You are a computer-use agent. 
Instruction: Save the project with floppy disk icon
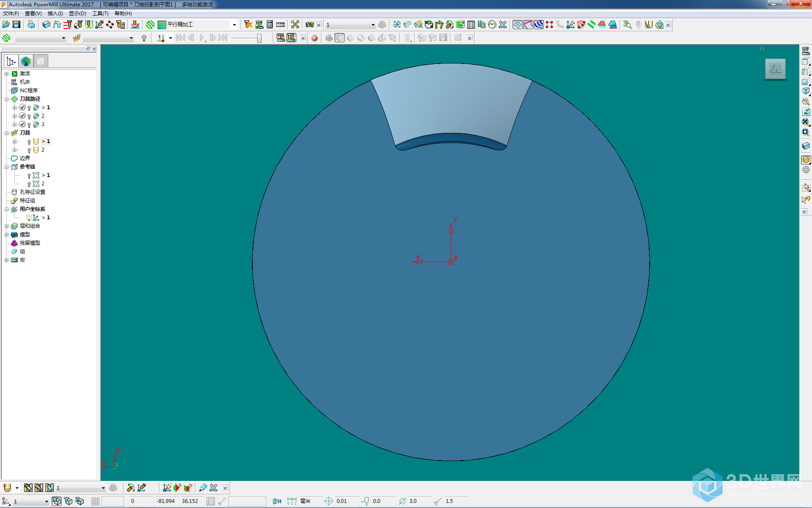click(x=16, y=25)
